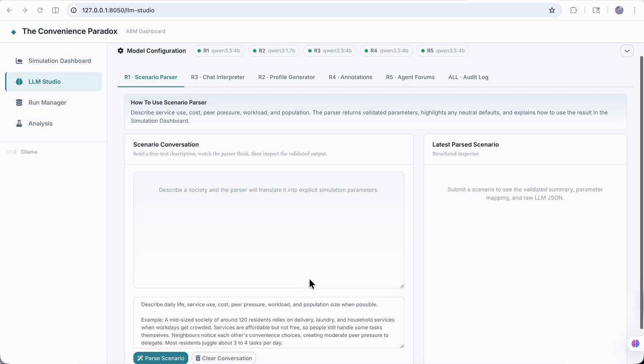This screenshot has height=364, width=644.
Task: Click the Analysis flask icon
Action: [19, 123]
